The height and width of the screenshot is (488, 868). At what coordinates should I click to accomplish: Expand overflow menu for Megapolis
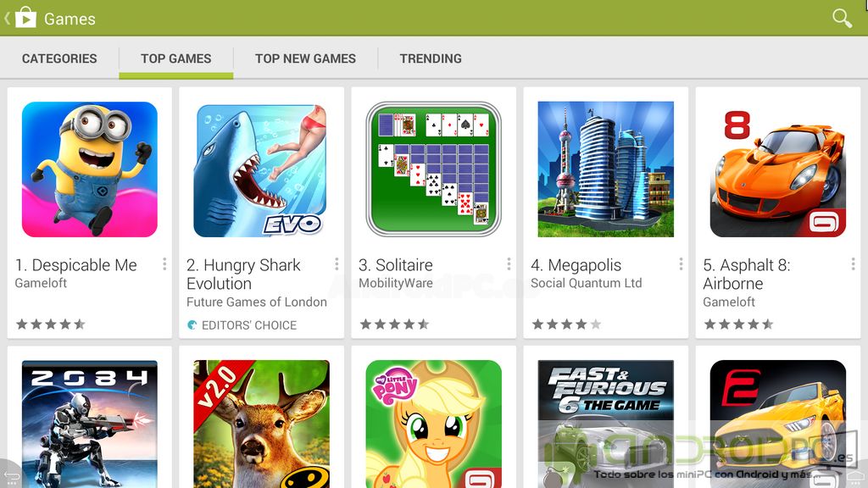[681, 264]
